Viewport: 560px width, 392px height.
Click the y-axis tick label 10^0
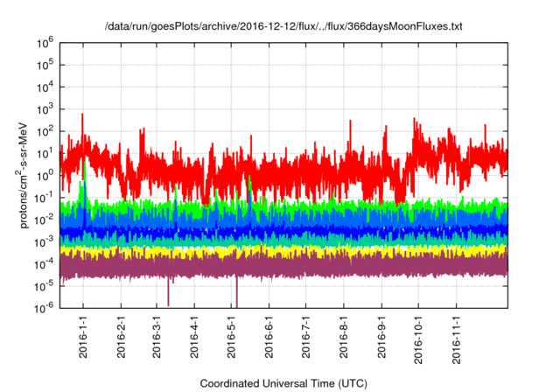pyautogui.click(x=45, y=175)
